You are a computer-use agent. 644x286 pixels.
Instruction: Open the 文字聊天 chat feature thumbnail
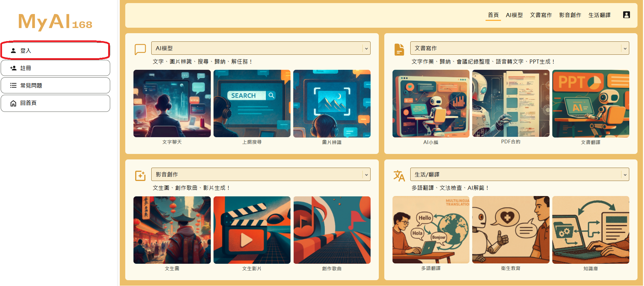click(x=172, y=104)
